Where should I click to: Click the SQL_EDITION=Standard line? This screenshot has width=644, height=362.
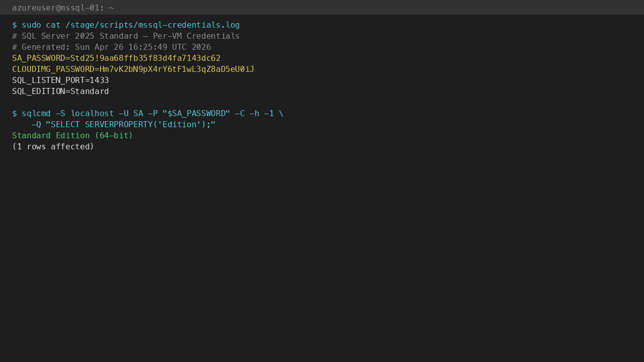[x=60, y=92]
